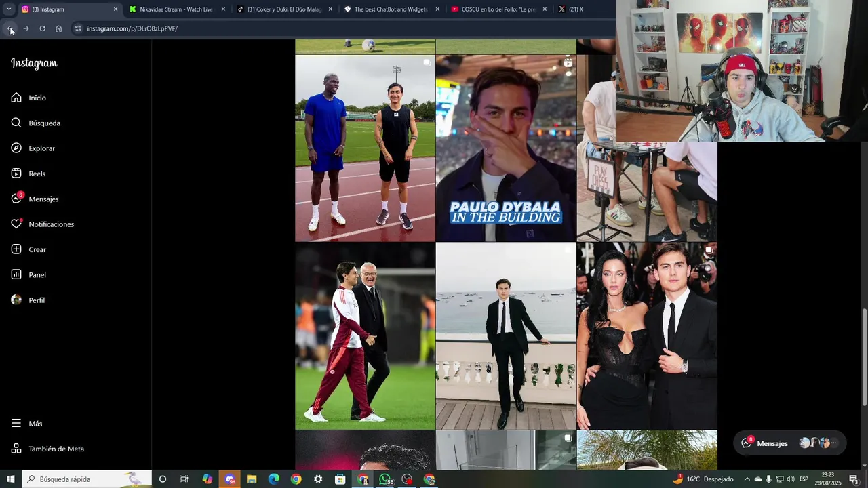The width and height of the screenshot is (868, 488).
Task: Click Crear to make a new post
Action: tap(28, 249)
